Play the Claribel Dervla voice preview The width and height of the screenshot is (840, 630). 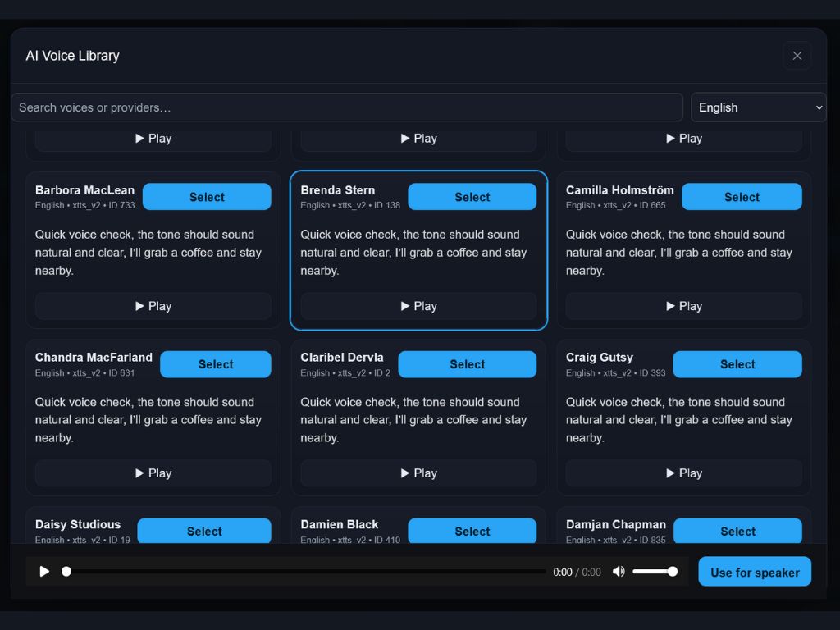(x=418, y=472)
